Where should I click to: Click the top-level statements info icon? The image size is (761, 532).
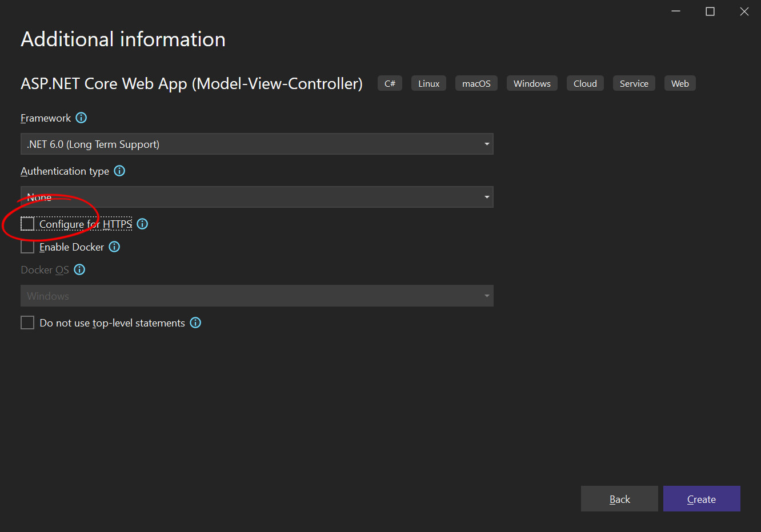(x=195, y=323)
